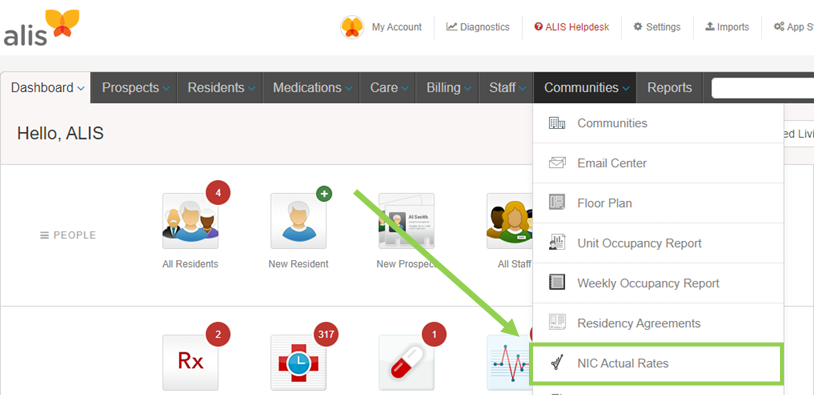Click the Diagnostics chart icon
Viewport: 814px width, 396px height.
tap(451, 26)
